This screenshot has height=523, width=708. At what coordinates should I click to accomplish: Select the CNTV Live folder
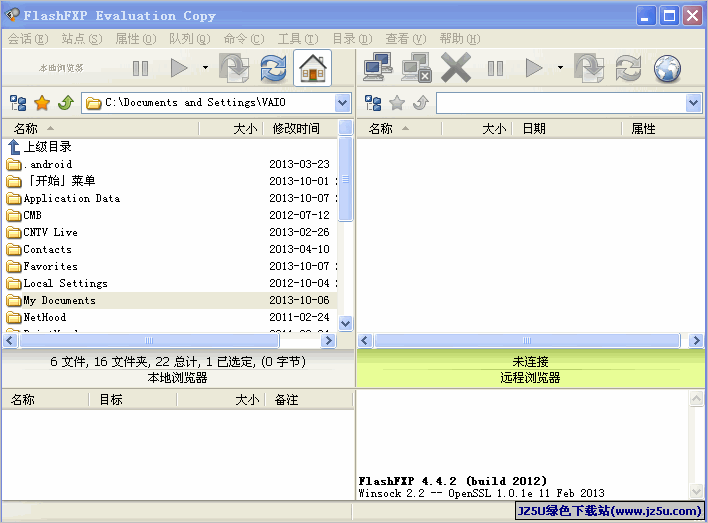pyautogui.click(x=42, y=232)
